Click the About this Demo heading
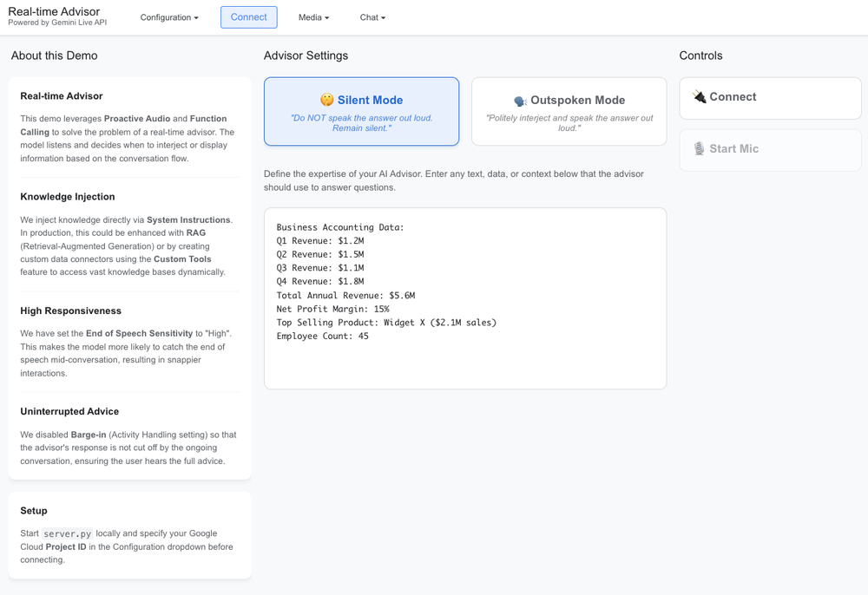This screenshot has height=595, width=868. (54, 56)
